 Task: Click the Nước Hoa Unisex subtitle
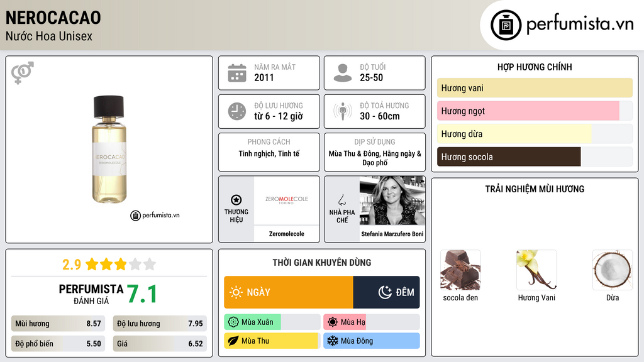click(49, 36)
